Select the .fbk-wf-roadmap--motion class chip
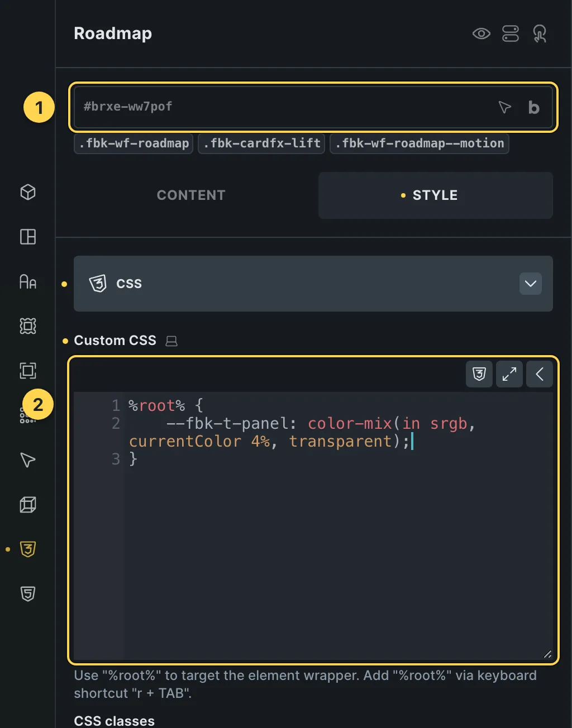This screenshot has width=572, height=728. (x=420, y=143)
